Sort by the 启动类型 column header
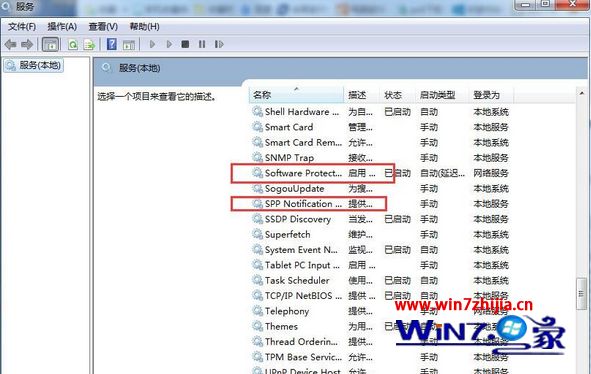Screen dimensions: 591x374 (x=442, y=95)
